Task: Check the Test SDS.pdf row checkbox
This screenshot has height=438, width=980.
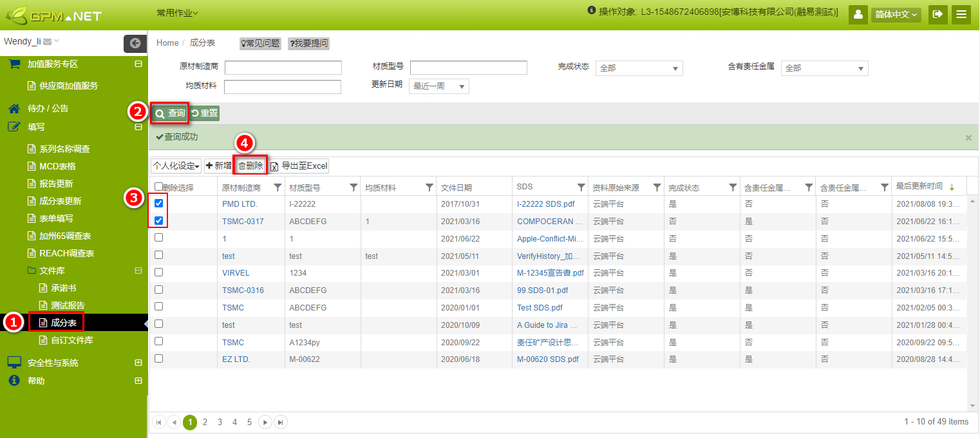Action: click(x=158, y=307)
